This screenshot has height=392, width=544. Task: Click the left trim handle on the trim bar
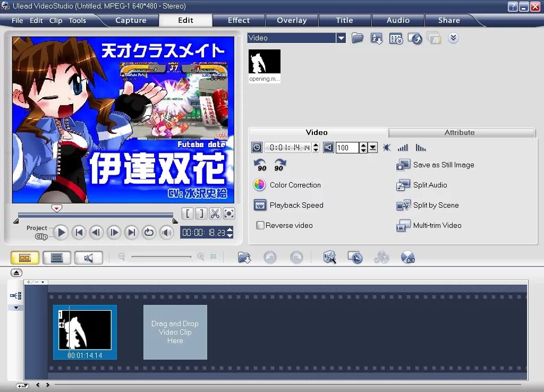point(16,221)
